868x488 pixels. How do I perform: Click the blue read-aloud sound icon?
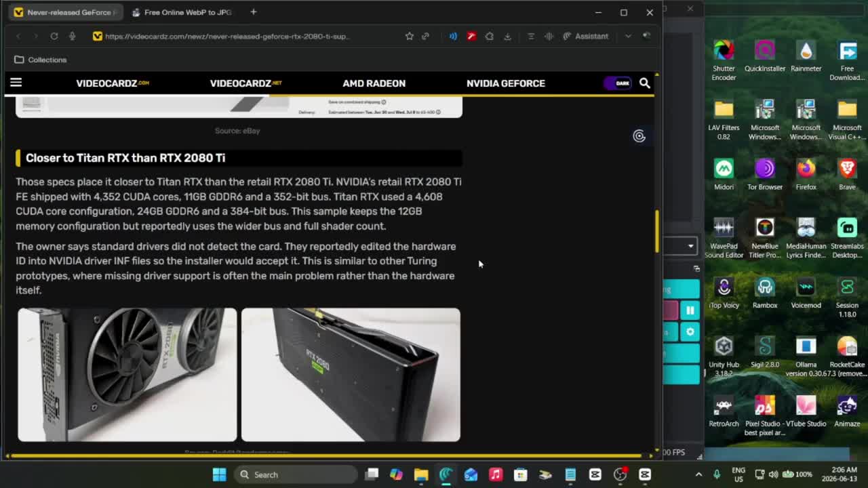453,36
